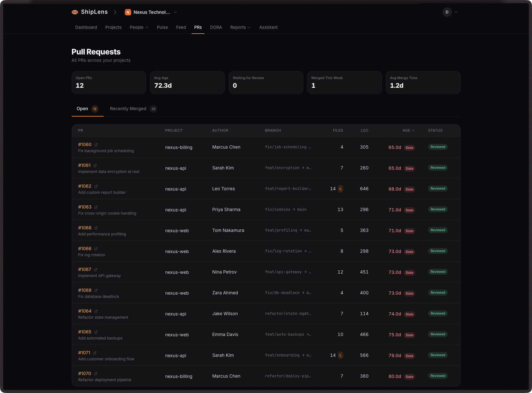Click the 'L' badge next to PR #1071 files
This screenshot has width=532, height=393.
(x=340, y=355)
